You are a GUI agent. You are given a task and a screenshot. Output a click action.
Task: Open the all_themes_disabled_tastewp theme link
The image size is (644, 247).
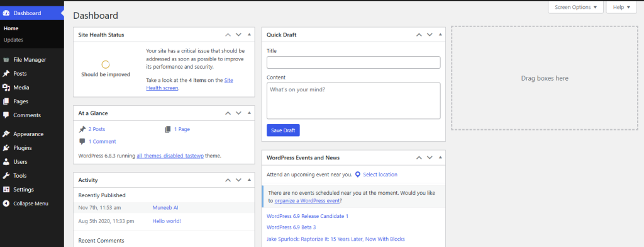170,156
